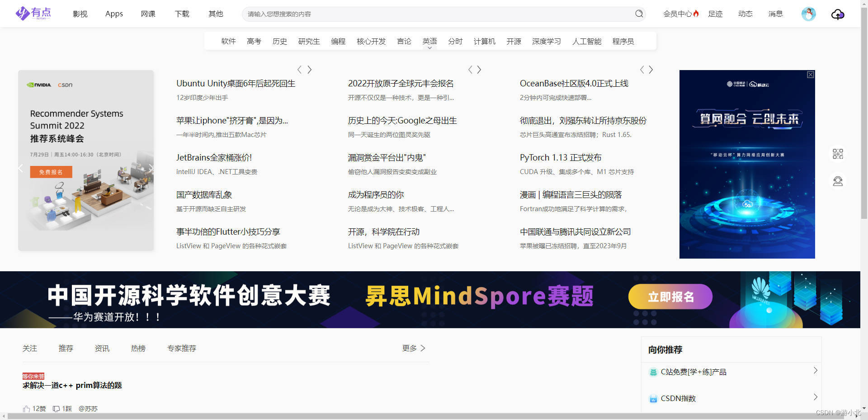This screenshot has height=420, width=868.
Task: Open the 下载 menu item
Action: coord(182,14)
